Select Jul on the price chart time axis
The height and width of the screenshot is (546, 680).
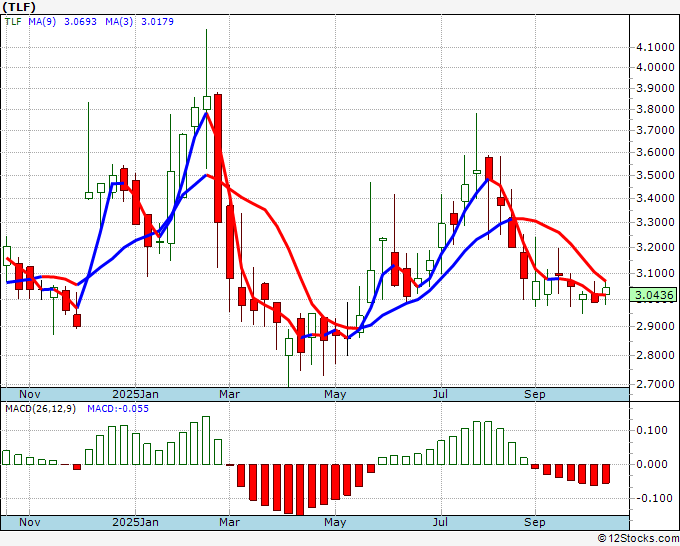[x=440, y=394]
